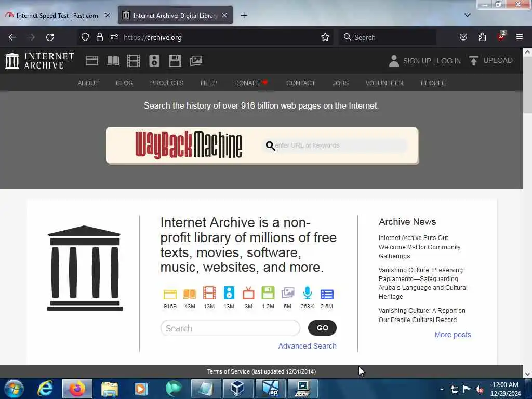Open the HELP menu item
532x399 pixels.
coord(209,83)
